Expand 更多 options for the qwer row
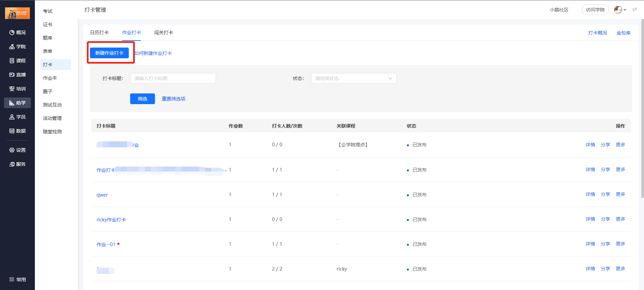 point(620,194)
